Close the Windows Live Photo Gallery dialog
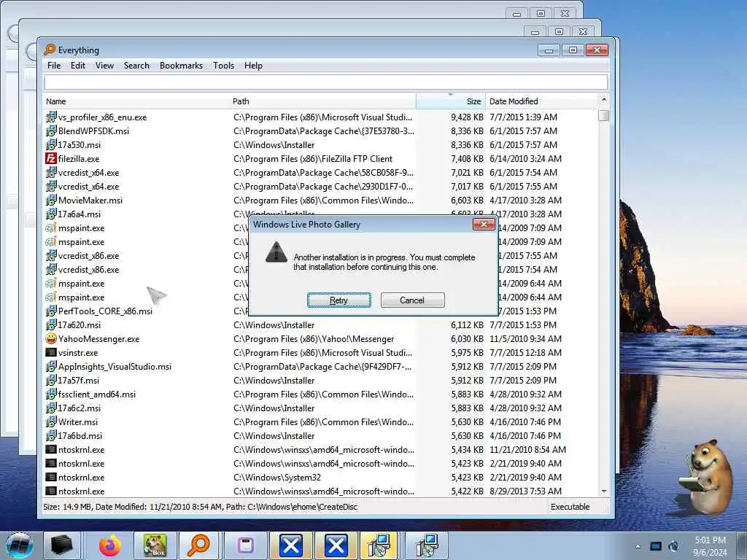Screen dimensions: 747x560 tap(484, 225)
